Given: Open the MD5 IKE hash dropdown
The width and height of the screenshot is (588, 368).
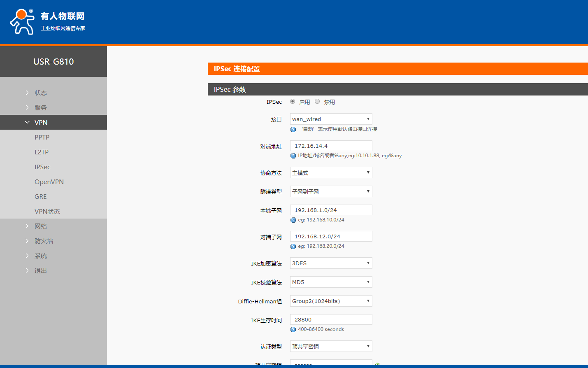Looking at the screenshot, I should click(331, 282).
